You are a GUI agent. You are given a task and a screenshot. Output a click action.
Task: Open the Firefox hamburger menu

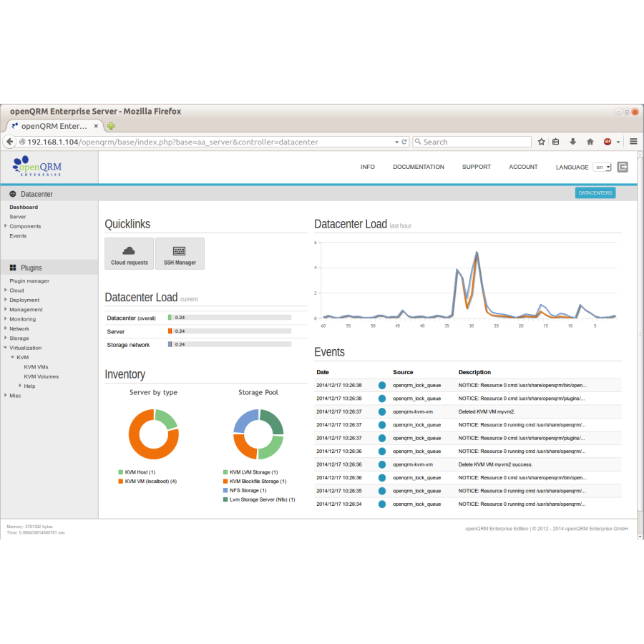pyautogui.click(x=633, y=141)
